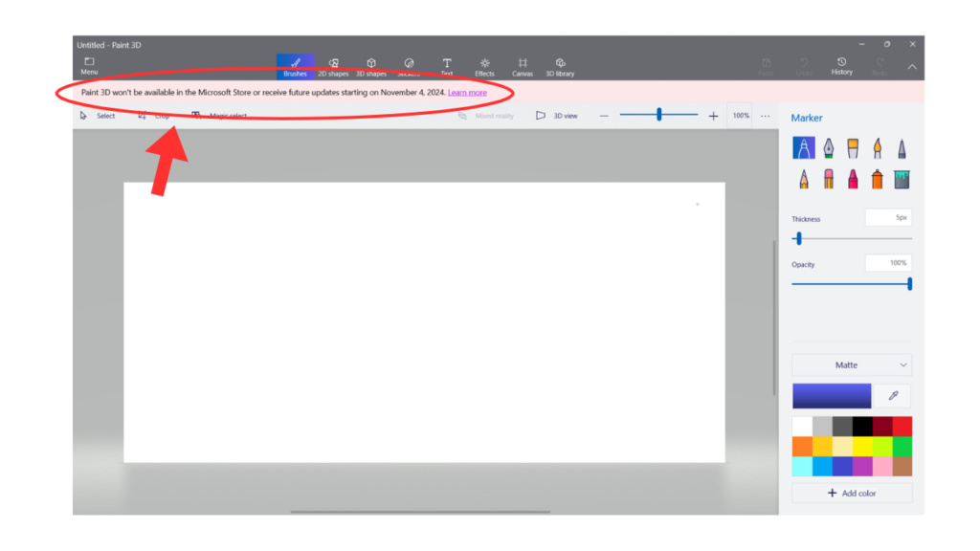Select the bright yellow color swatch
Image resolution: width=980 pixels, height=551 pixels.
pyautogui.click(x=862, y=446)
